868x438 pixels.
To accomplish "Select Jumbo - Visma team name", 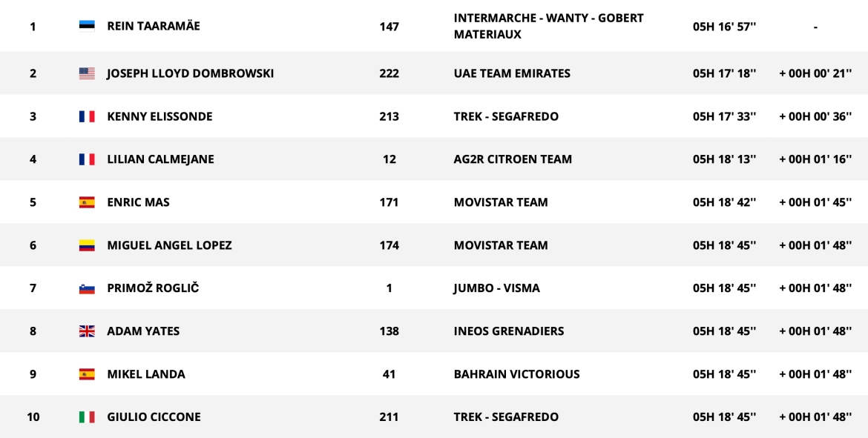I will pos(497,288).
